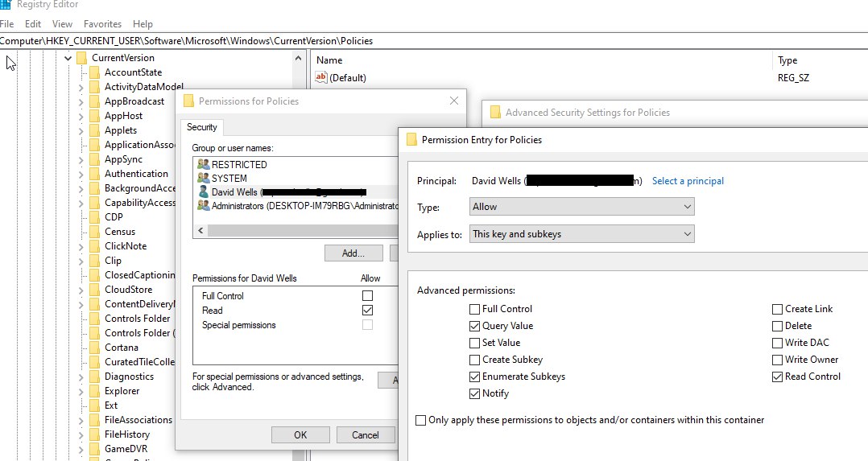Check the Create Subkey permission
This screenshot has width=868, height=461.
click(x=474, y=360)
